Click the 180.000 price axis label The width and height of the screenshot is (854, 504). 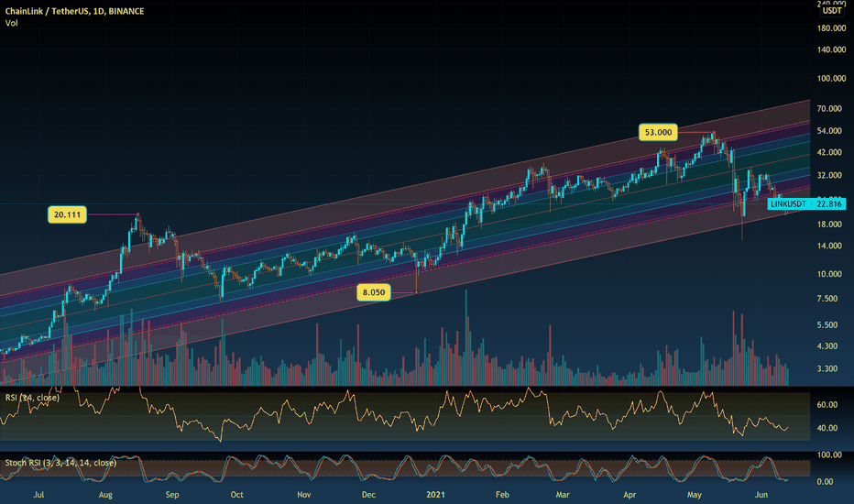pos(831,27)
